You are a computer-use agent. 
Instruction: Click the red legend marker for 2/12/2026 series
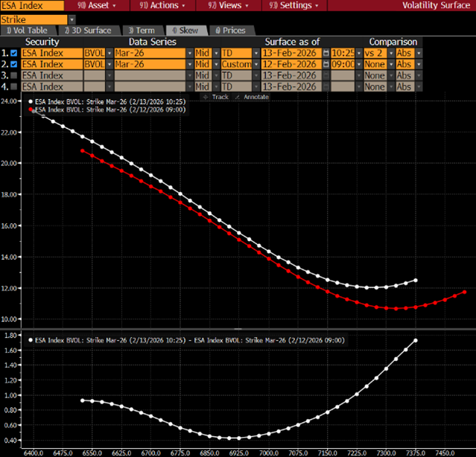click(x=31, y=109)
